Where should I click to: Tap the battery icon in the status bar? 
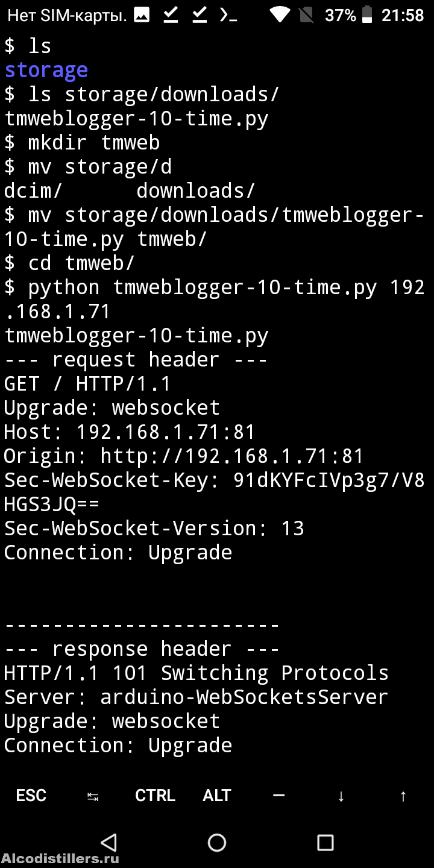tap(366, 15)
